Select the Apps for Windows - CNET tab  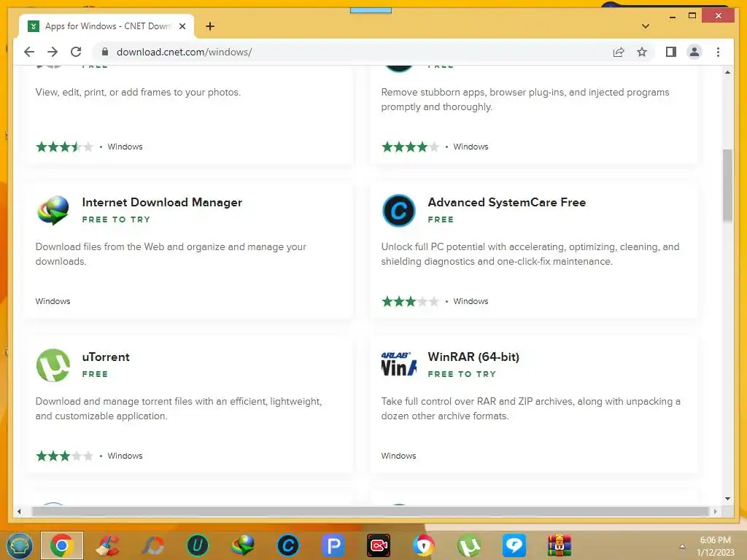tap(107, 26)
